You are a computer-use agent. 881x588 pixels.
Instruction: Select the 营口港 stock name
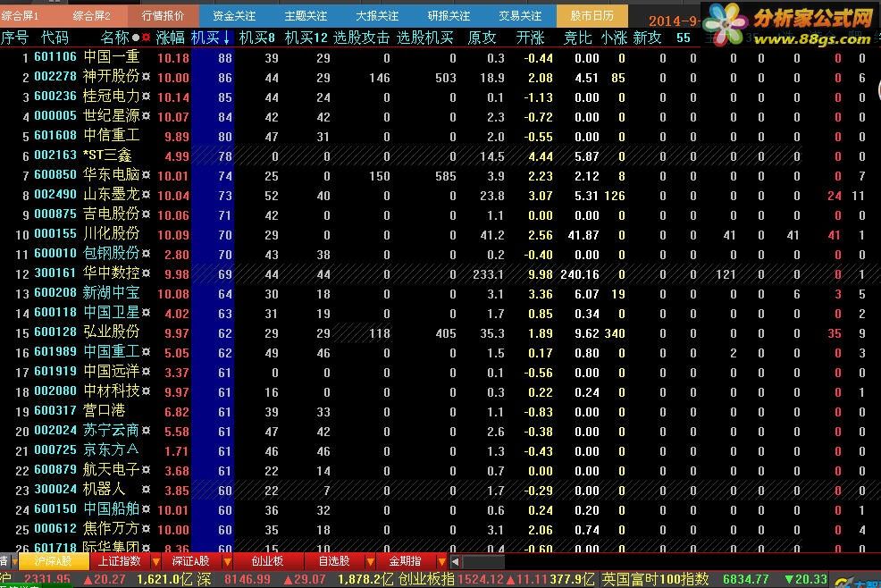coord(104,411)
